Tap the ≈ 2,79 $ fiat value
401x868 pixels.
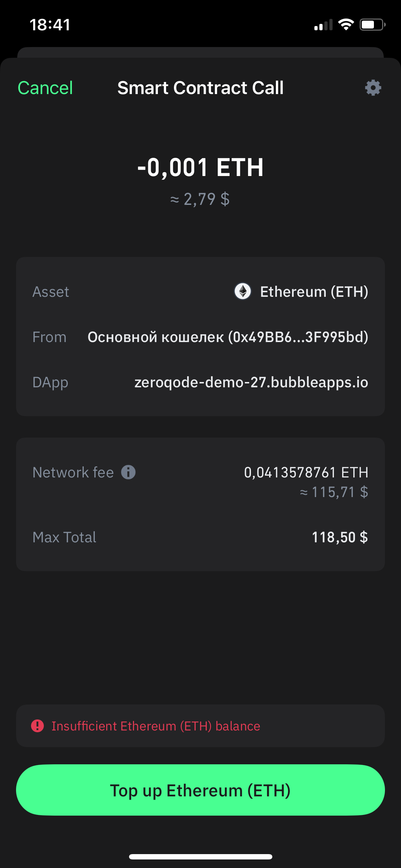(200, 199)
